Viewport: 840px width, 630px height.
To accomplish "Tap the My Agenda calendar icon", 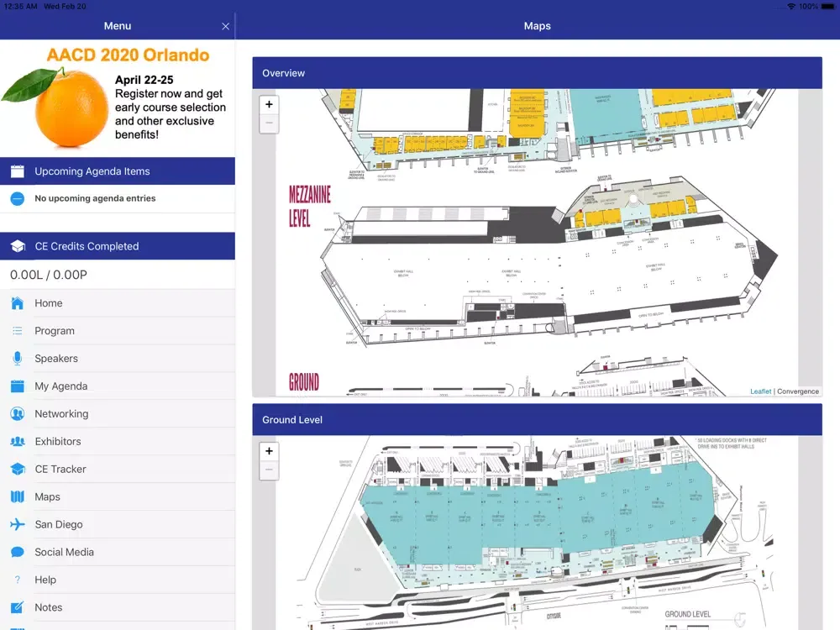I will [18, 386].
